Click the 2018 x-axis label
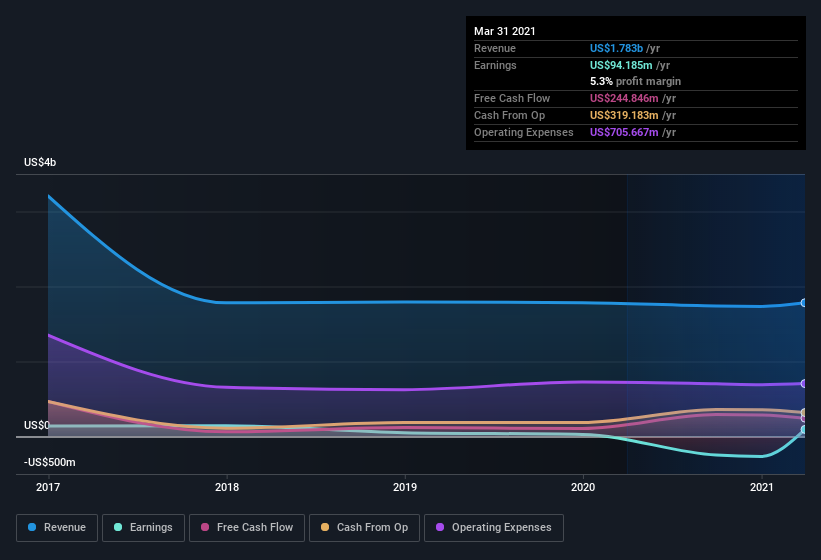 click(x=227, y=487)
